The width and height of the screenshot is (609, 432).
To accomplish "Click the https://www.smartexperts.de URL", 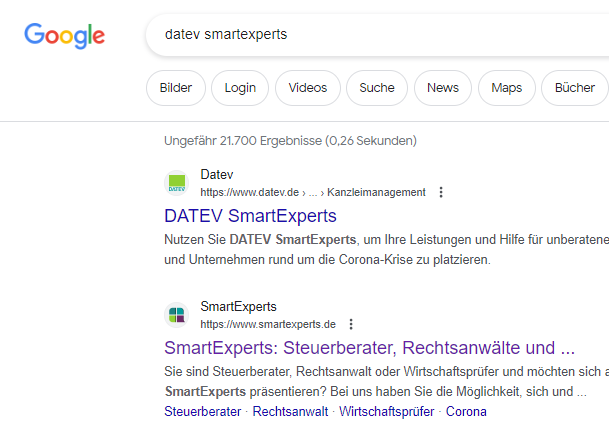I will (x=268, y=324).
